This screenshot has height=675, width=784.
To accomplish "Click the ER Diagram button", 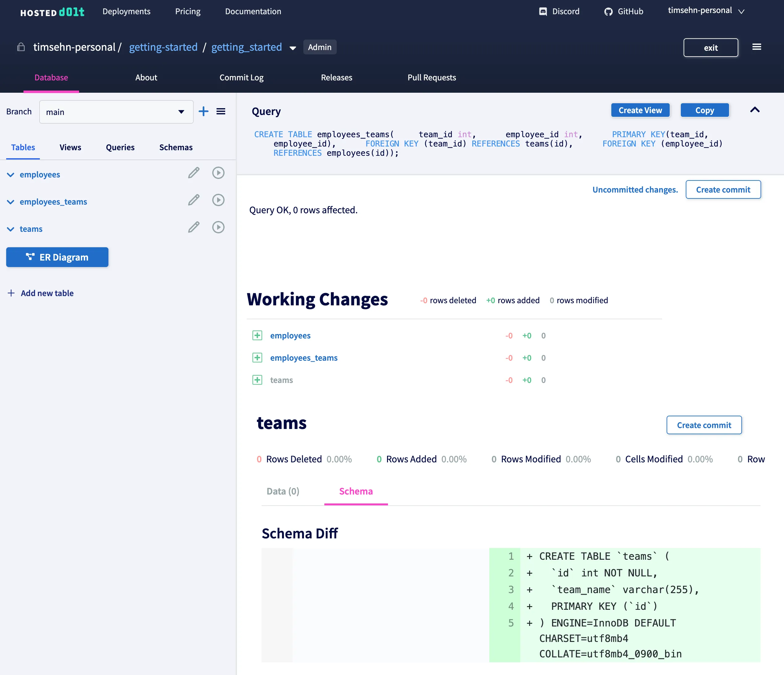I will point(57,257).
